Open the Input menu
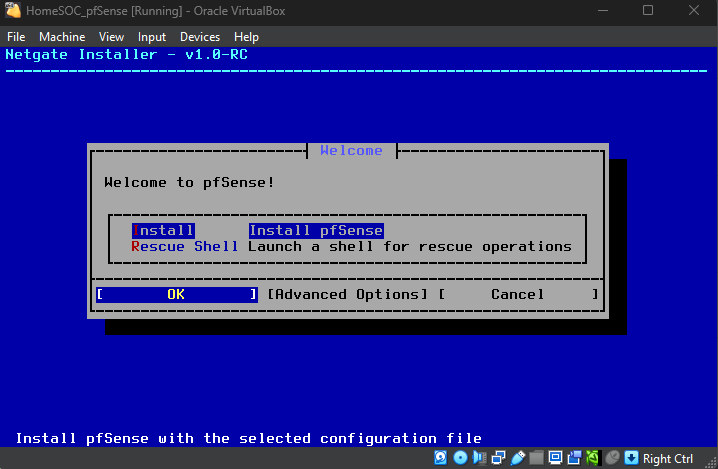Image resolution: width=718 pixels, height=469 pixels. [152, 37]
